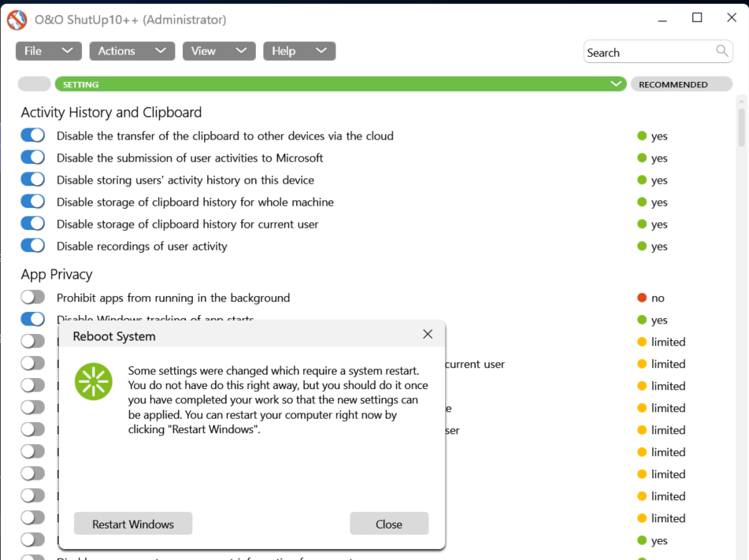
Task: Click the green status dot for clipboard cloud transfer
Action: click(642, 135)
